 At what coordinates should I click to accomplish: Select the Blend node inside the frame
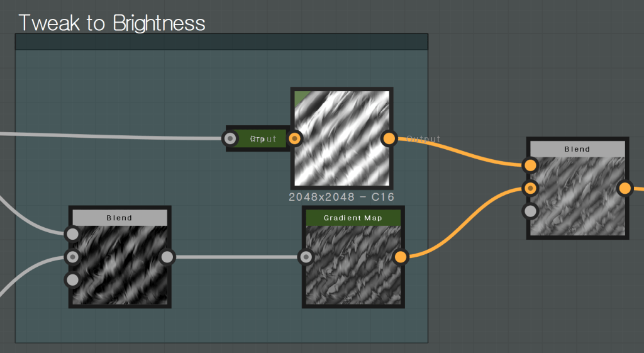point(120,257)
